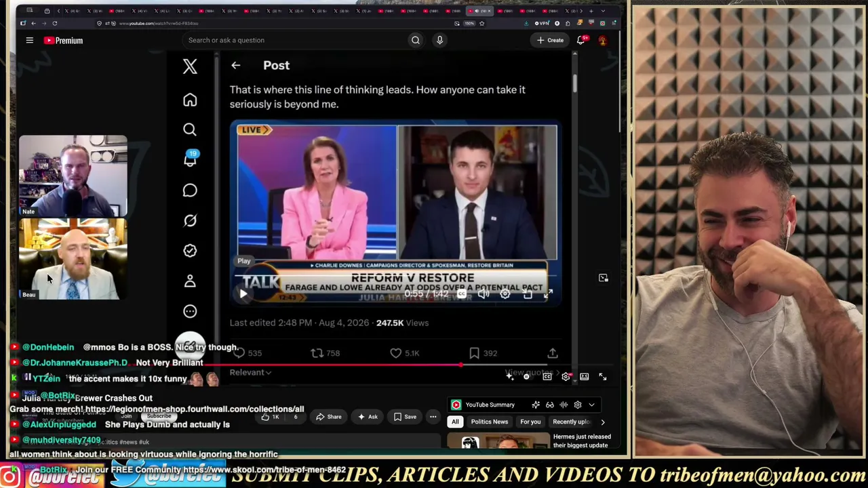
Task: Toggle YouTube fullscreen mode
Action: pos(602,377)
